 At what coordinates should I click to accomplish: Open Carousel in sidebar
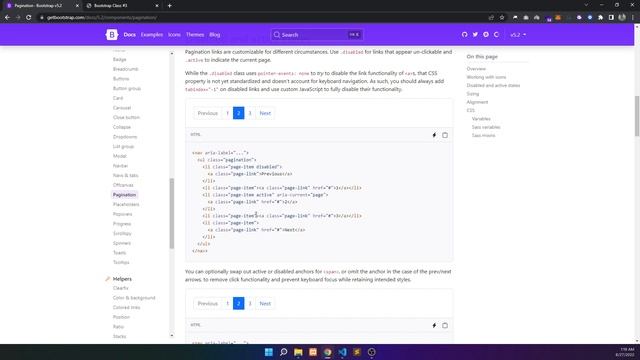click(x=122, y=108)
